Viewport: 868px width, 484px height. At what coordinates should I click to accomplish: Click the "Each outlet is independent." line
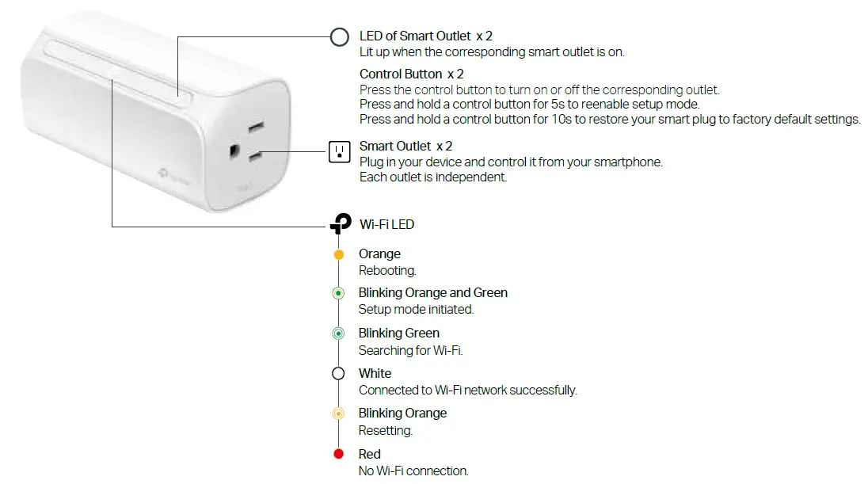pyautogui.click(x=432, y=177)
